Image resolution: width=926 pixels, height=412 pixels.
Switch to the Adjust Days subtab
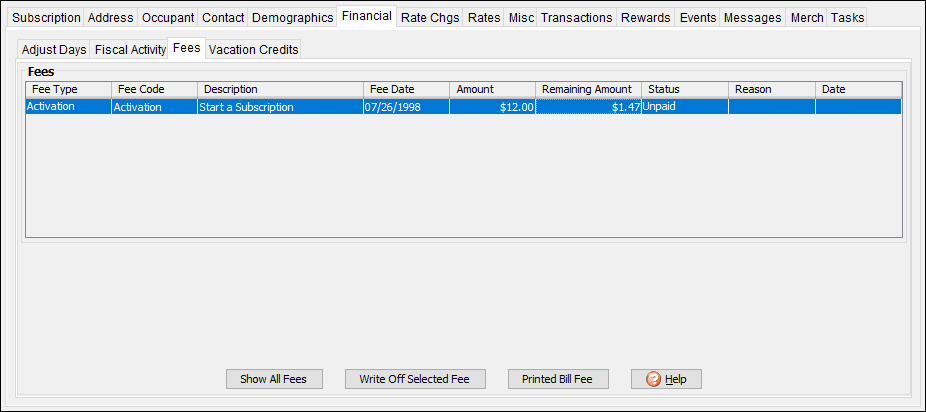click(x=54, y=50)
